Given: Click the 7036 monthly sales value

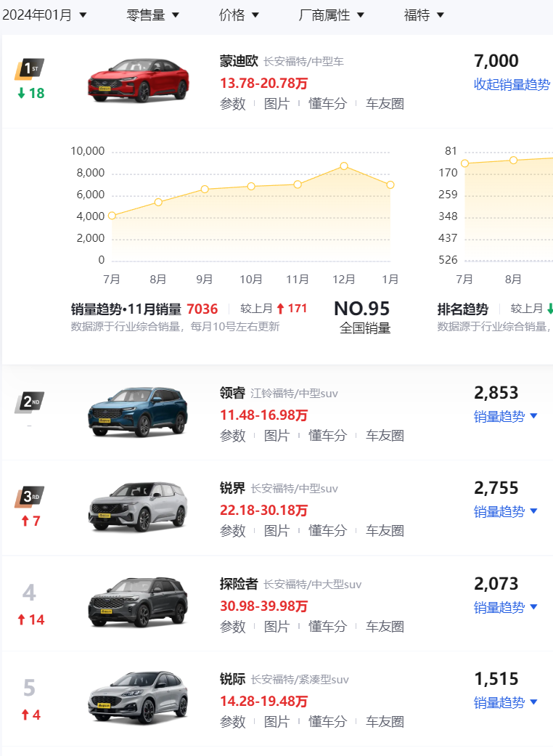Looking at the screenshot, I should [x=202, y=309].
